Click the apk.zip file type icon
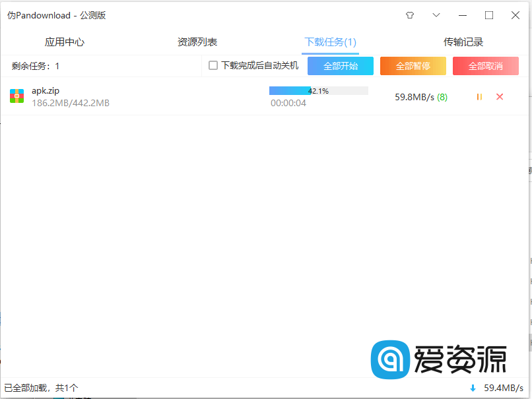 (x=17, y=96)
